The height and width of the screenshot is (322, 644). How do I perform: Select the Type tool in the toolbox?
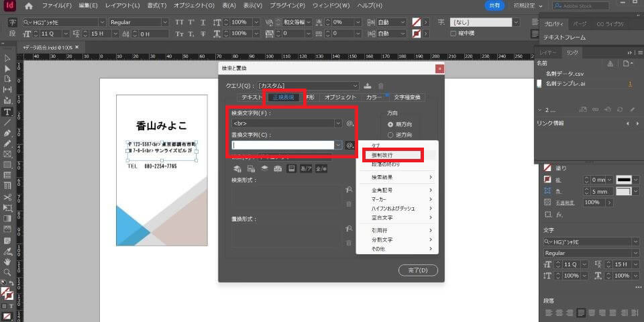[7, 111]
